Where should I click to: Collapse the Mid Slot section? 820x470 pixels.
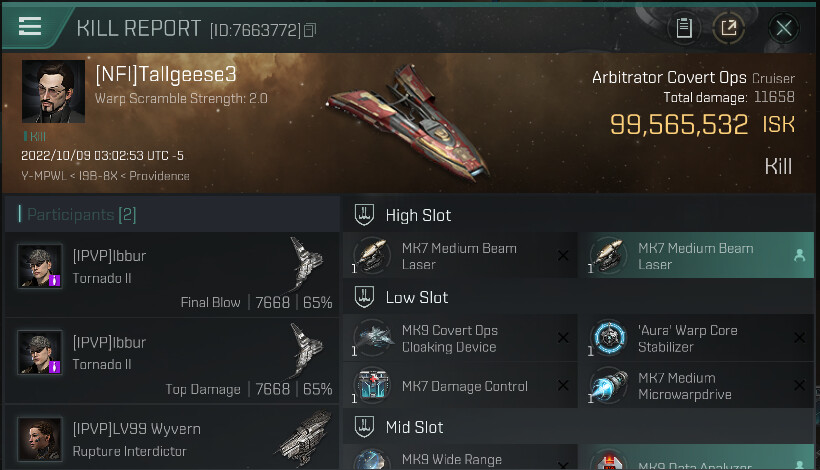365,427
